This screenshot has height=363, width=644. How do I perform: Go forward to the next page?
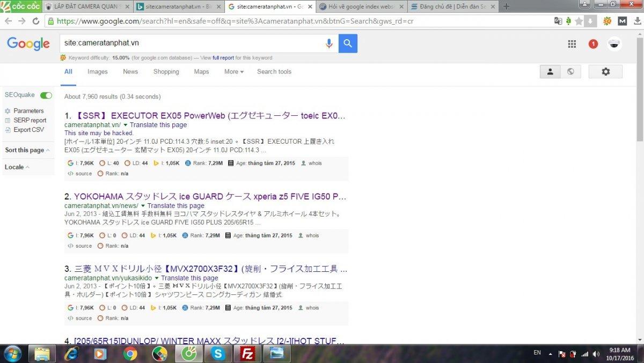pos(22,21)
